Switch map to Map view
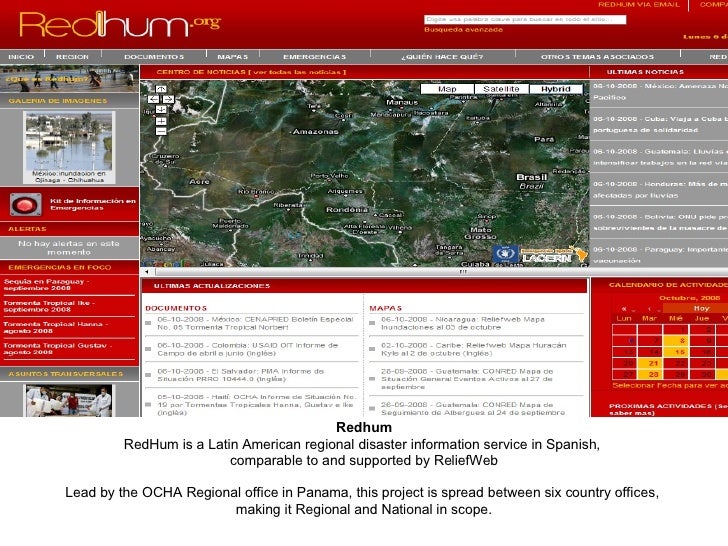Viewport: 728px width, 546px height. pyautogui.click(x=447, y=89)
